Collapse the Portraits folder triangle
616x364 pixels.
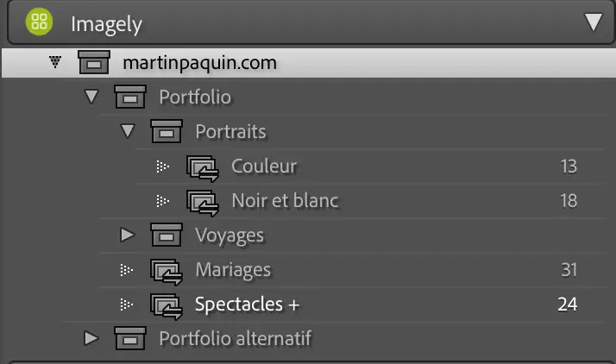(x=128, y=131)
